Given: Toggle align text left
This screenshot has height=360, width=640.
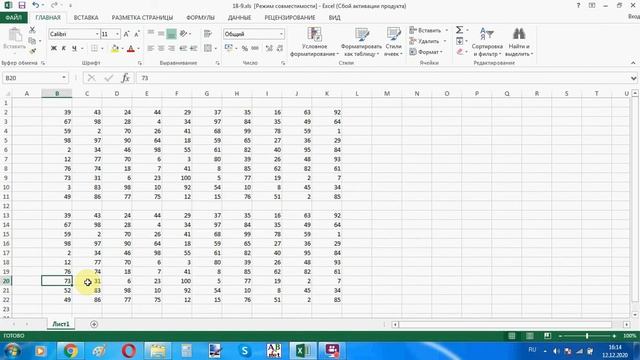Looking at the screenshot, I should click(151, 48).
